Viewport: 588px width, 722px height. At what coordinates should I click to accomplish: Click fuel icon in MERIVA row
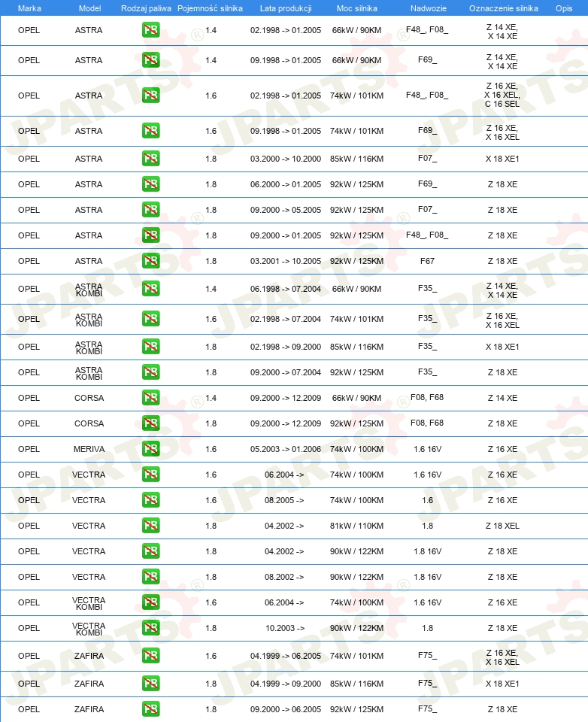pos(151,449)
